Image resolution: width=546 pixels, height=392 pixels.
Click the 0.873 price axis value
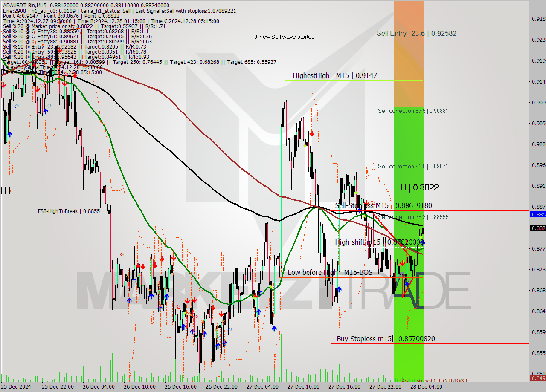(538, 269)
